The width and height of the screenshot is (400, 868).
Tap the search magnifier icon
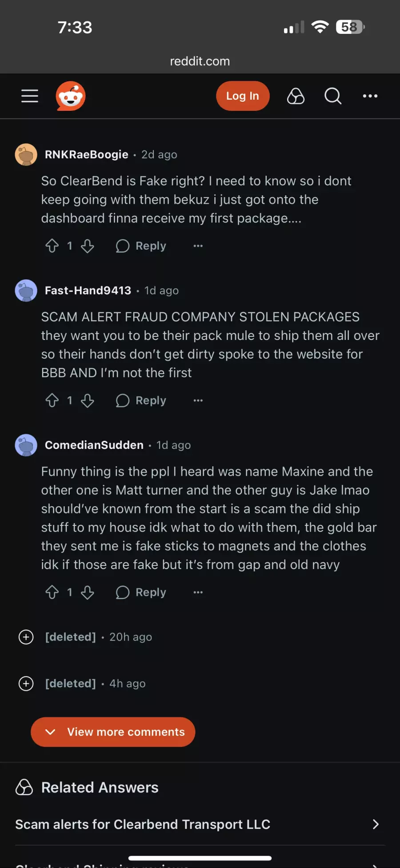coord(332,96)
